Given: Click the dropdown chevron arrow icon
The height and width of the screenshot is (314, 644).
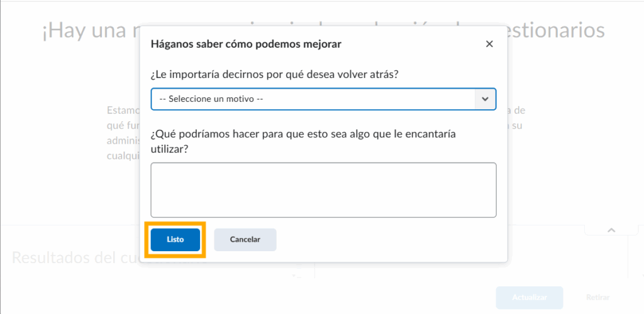Looking at the screenshot, I should pos(484,99).
